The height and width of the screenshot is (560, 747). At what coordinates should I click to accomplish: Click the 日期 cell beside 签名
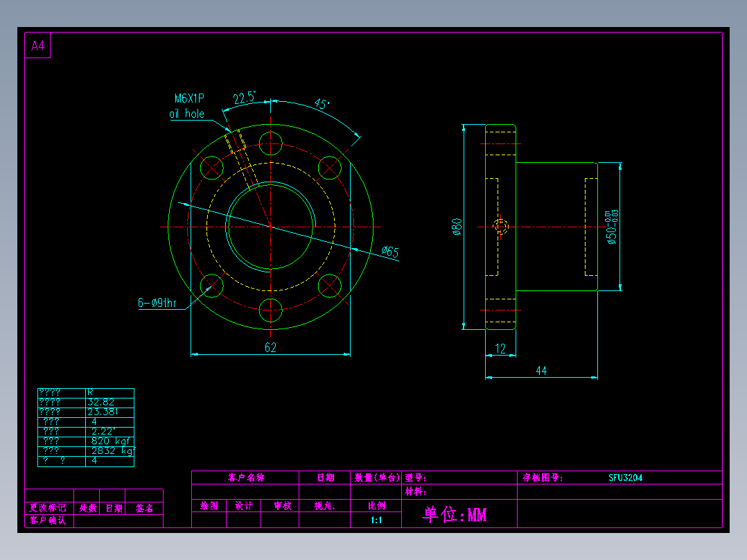pyautogui.click(x=114, y=508)
